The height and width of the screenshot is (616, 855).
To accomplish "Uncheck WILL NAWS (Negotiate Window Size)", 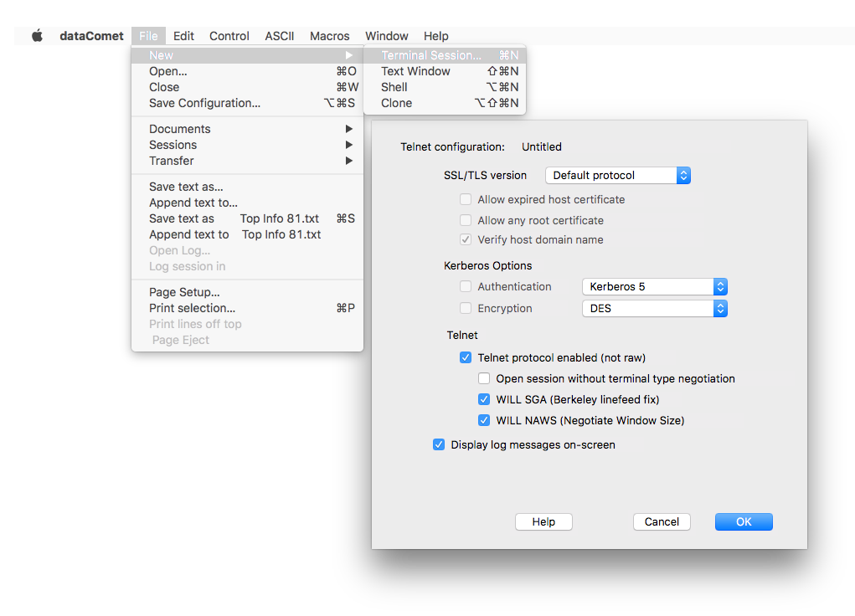I will (x=484, y=420).
